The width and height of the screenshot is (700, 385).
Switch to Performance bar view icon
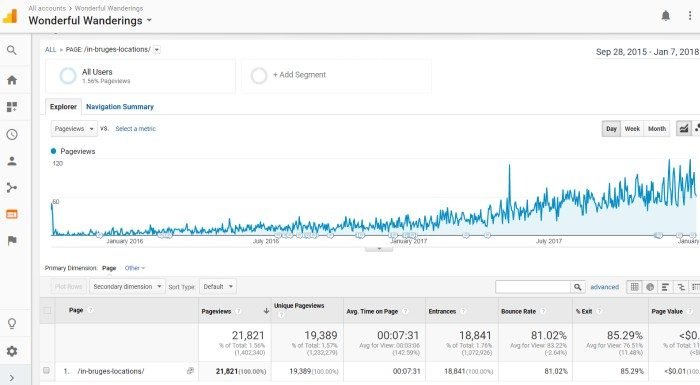[x=665, y=287]
